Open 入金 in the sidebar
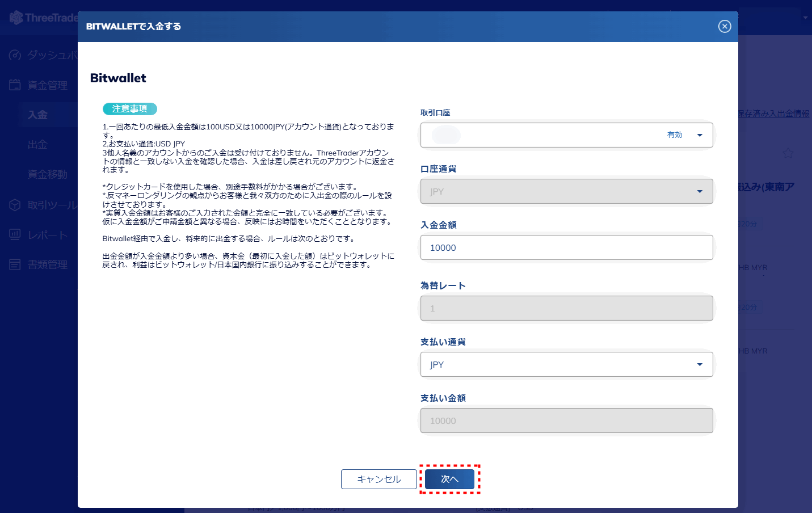Screen dimensions: 812x513 [37, 115]
